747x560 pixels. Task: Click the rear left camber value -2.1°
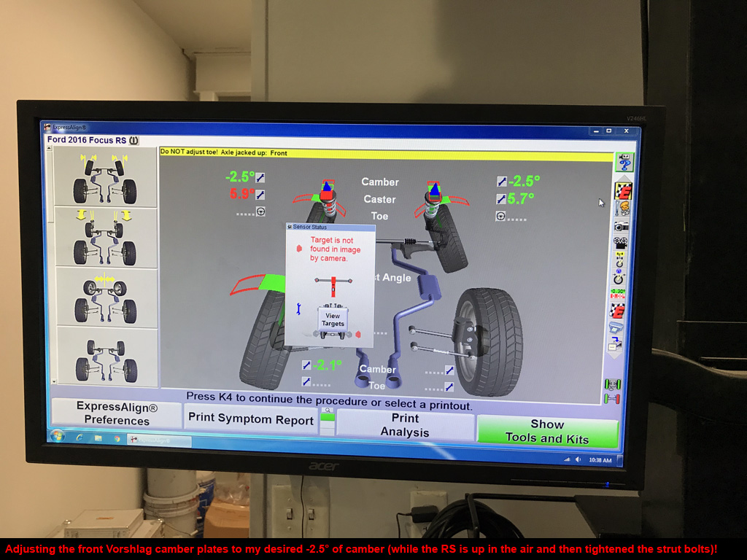click(x=327, y=365)
